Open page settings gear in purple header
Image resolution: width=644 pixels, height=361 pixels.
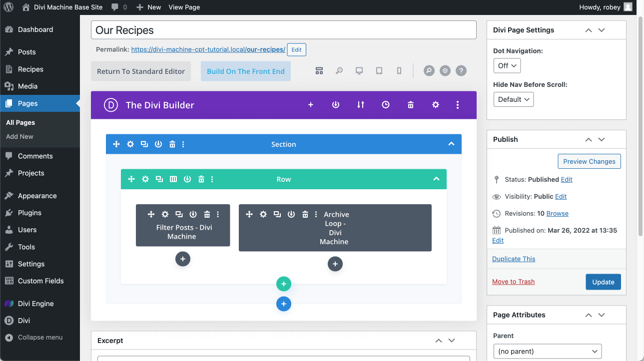(x=436, y=105)
